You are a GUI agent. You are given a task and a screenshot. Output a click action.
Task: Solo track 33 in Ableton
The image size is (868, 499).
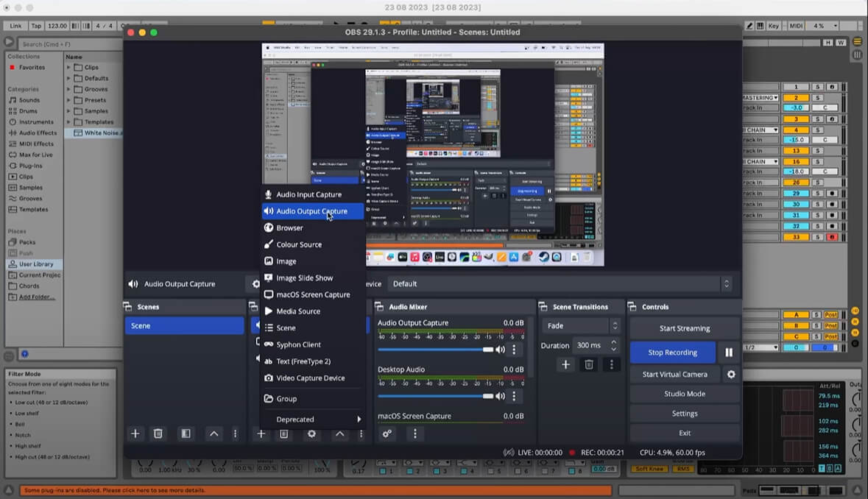click(818, 237)
